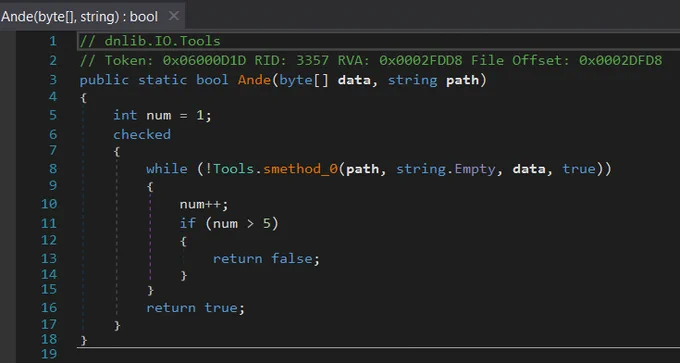Click the 'while' keyword

coord(167,169)
